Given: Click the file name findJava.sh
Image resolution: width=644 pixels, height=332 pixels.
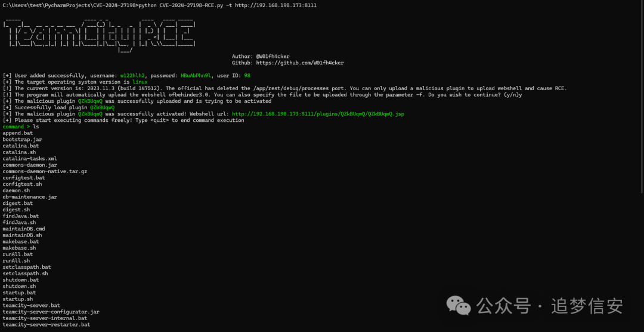Looking at the screenshot, I should click(x=19, y=223).
